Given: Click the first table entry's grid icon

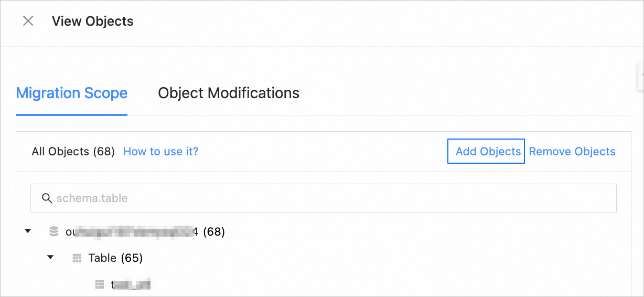Looking at the screenshot, I should (100, 284).
